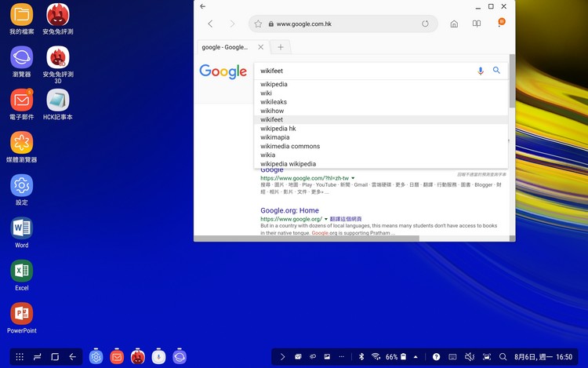Viewport: 588px width, 368px height.
Task: Open the 我的檔案 file manager icon
Action: (x=21, y=15)
